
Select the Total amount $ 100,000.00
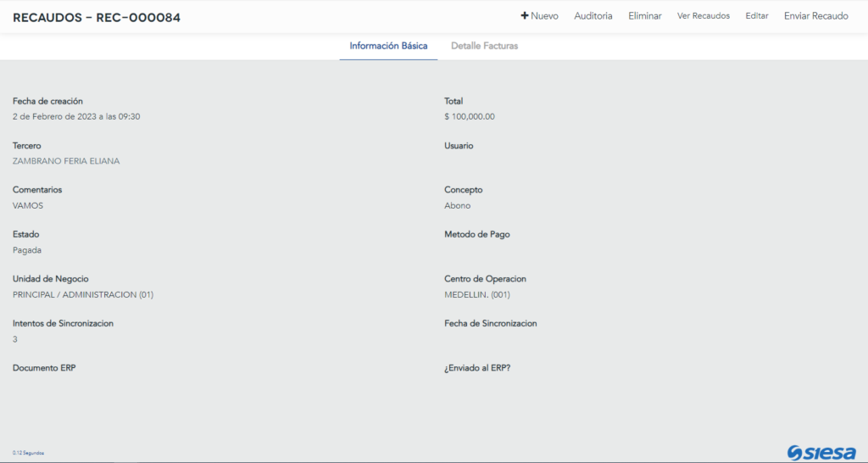(469, 117)
